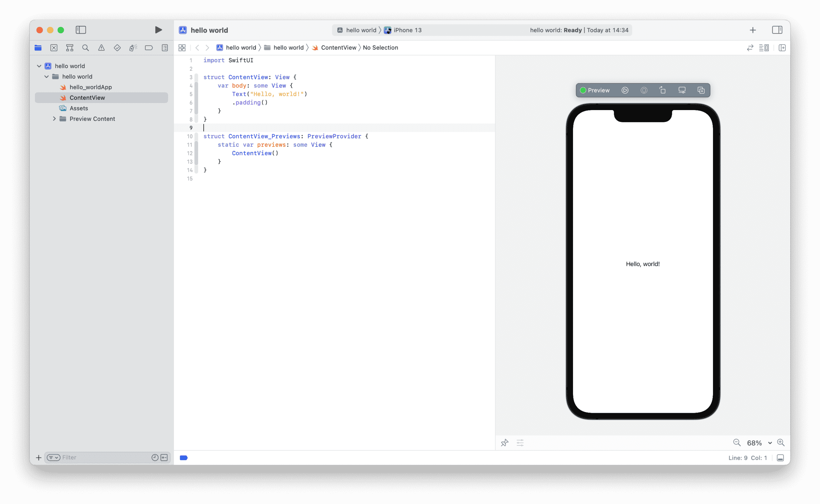Toggle recent files filter clock icon
Image resolution: width=820 pixels, height=504 pixels.
pos(155,458)
